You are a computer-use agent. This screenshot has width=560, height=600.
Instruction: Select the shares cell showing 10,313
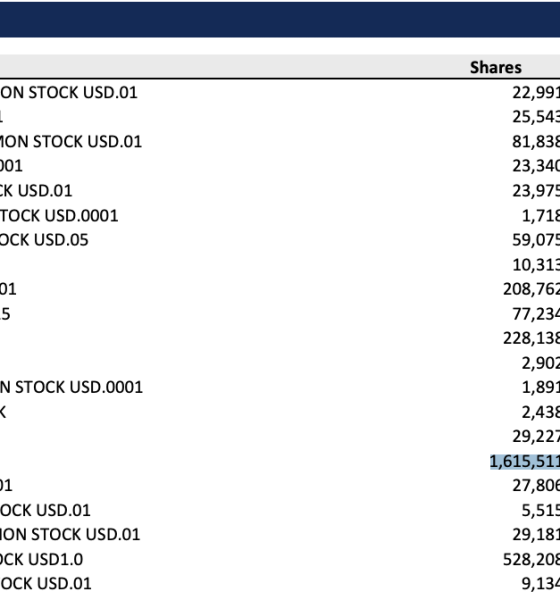click(536, 265)
